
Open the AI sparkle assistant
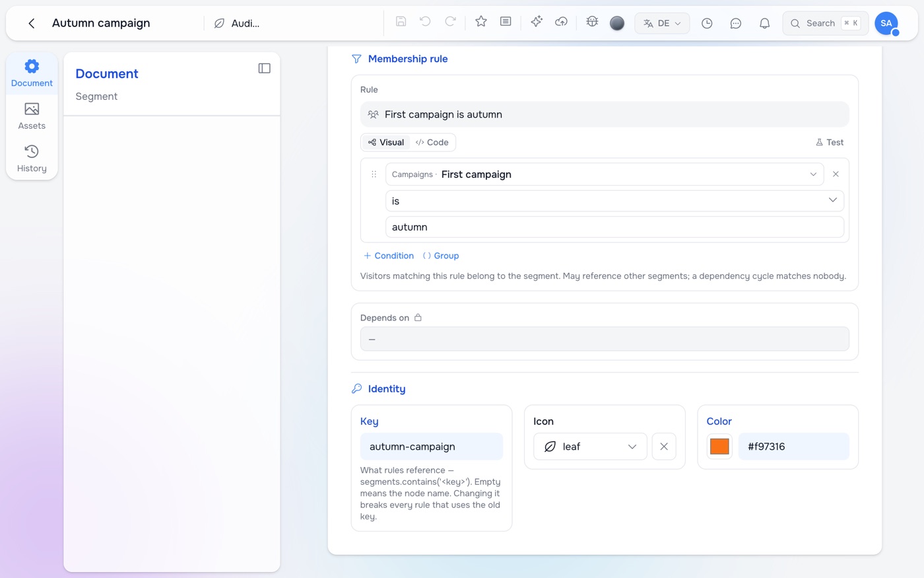click(537, 21)
